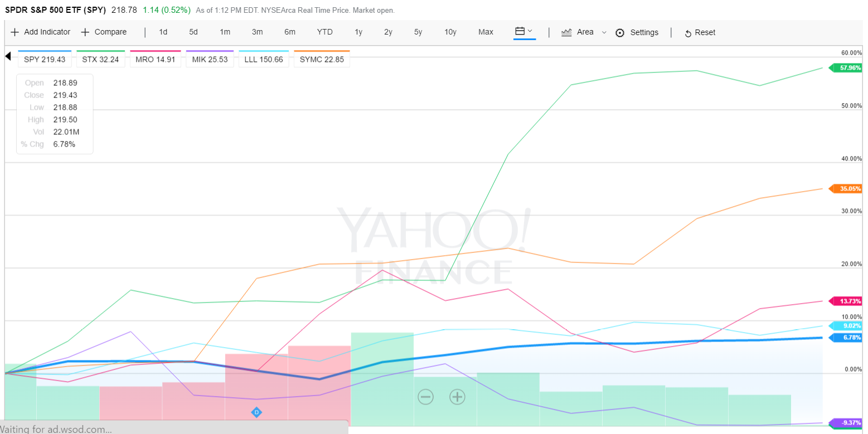Click the LLL 150.66 legend tag

click(264, 59)
